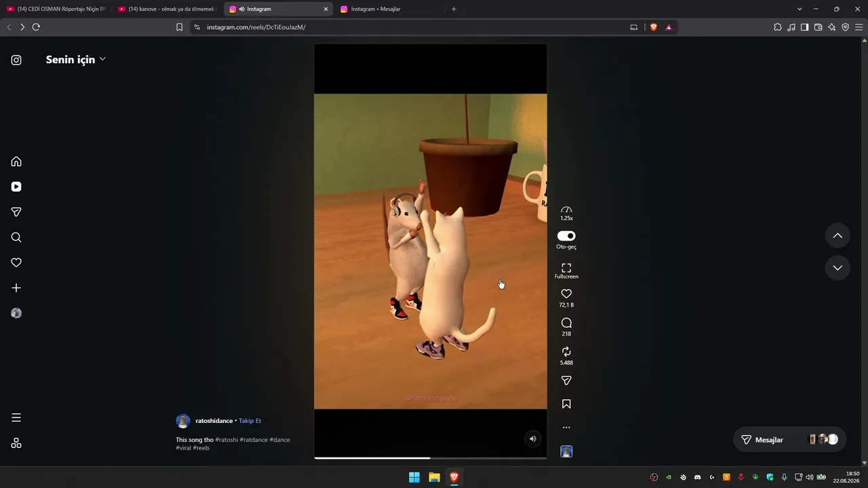Open Brave VPN shield icon
Image resolution: width=868 pixels, height=488 pixels.
tap(846, 27)
